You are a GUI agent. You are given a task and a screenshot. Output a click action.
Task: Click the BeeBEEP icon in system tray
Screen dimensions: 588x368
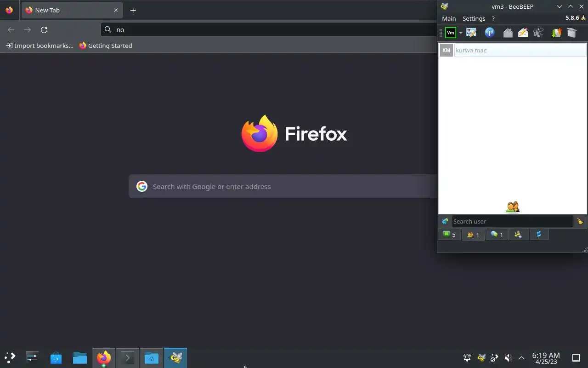[481, 358]
